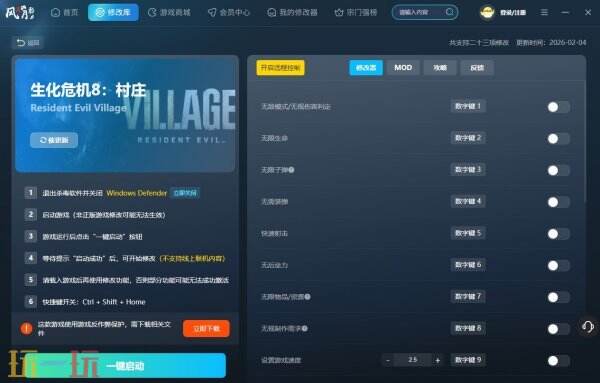Screen dimensions: 600x383
Task: Switch to the MOD tab
Action: pos(403,68)
